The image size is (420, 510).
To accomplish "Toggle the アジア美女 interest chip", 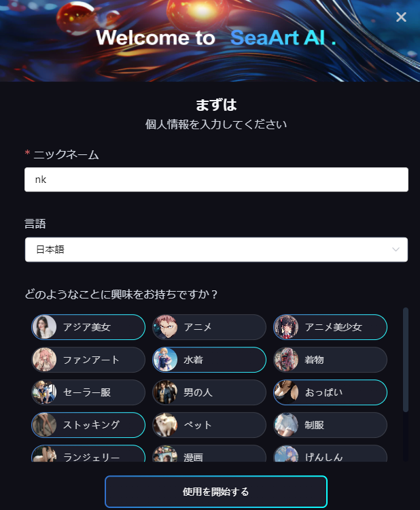I will (x=88, y=327).
